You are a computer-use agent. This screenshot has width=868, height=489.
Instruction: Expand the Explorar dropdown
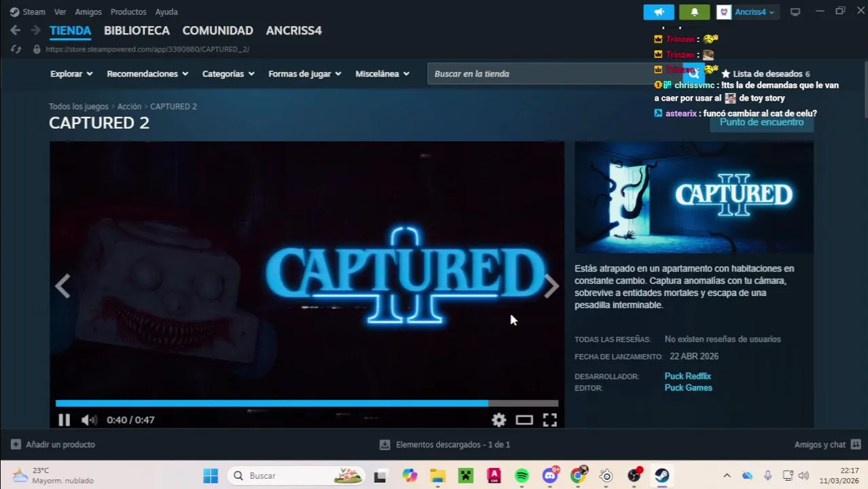point(71,73)
